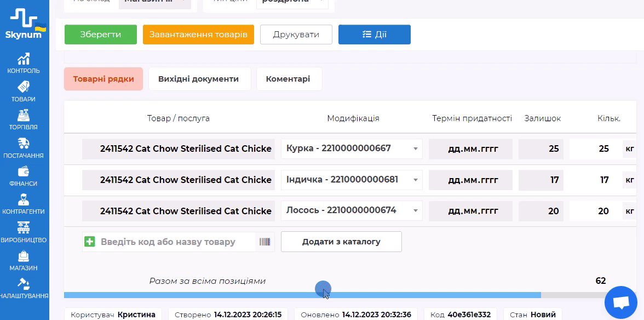Click the Кільк. column header
644x320 pixels.
[x=609, y=118]
